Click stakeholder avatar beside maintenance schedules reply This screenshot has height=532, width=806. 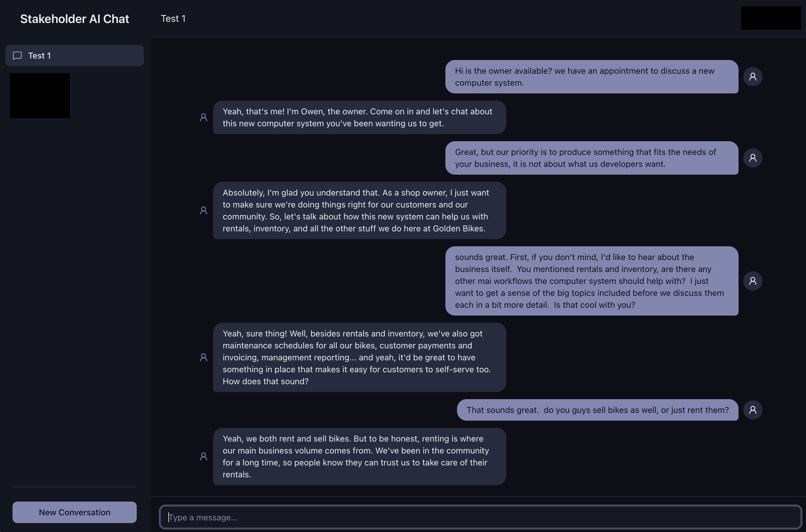204,357
